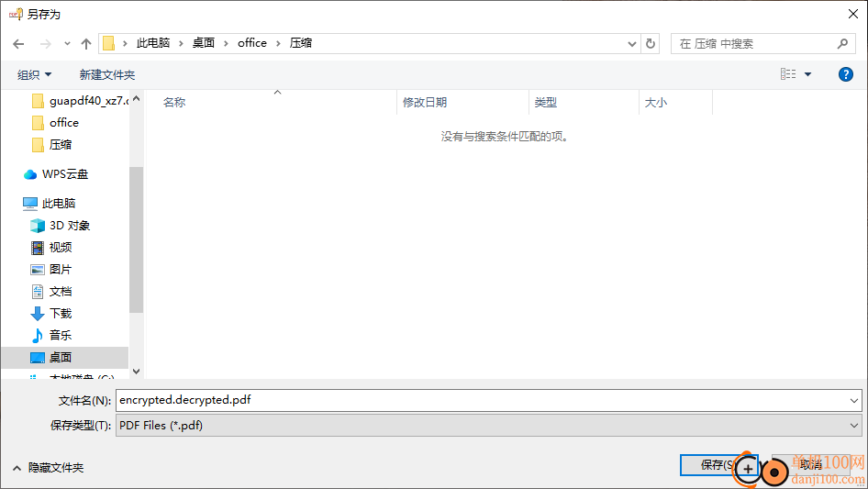
Task: Expand chevron after 此电脑 in path
Action: tap(181, 44)
